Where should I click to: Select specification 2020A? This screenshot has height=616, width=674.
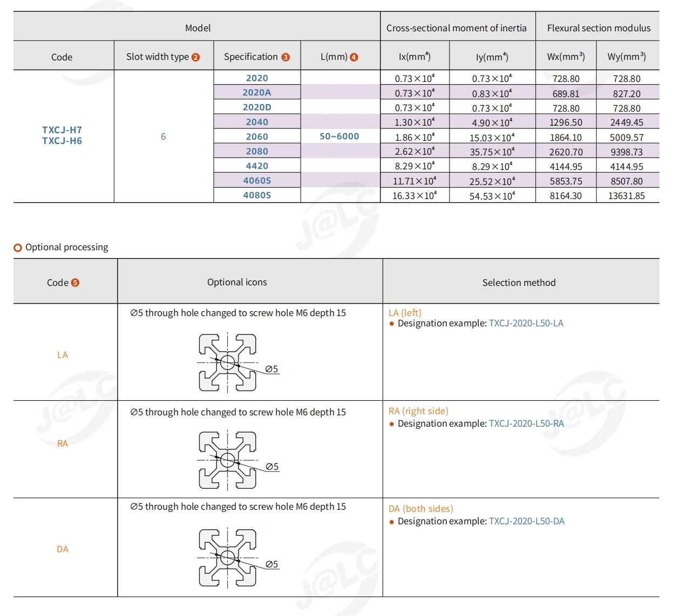click(257, 93)
